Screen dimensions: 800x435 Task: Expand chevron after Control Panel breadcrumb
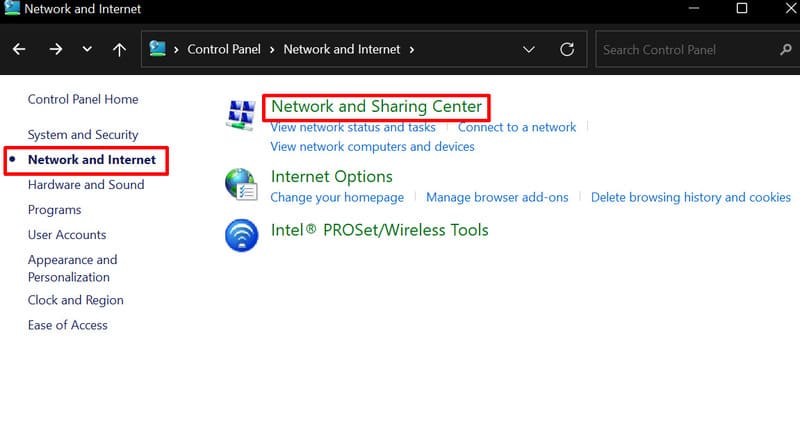pos(272,50)
